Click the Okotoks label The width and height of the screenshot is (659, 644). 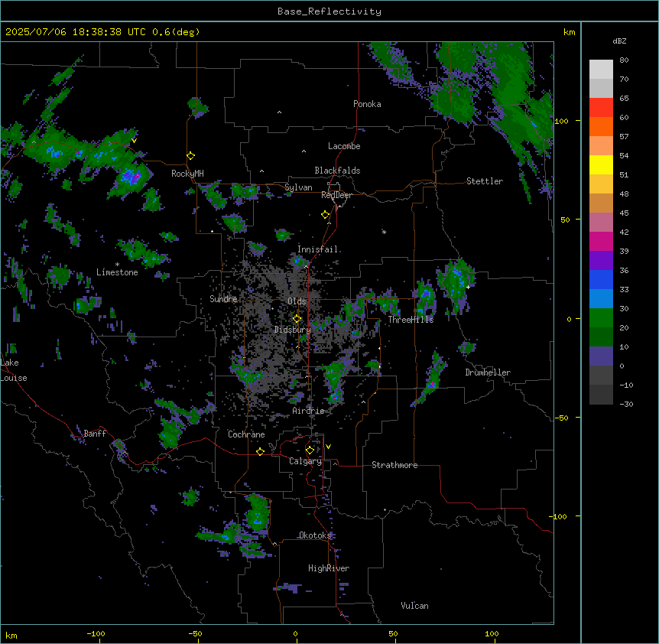[x=315, y=535]
